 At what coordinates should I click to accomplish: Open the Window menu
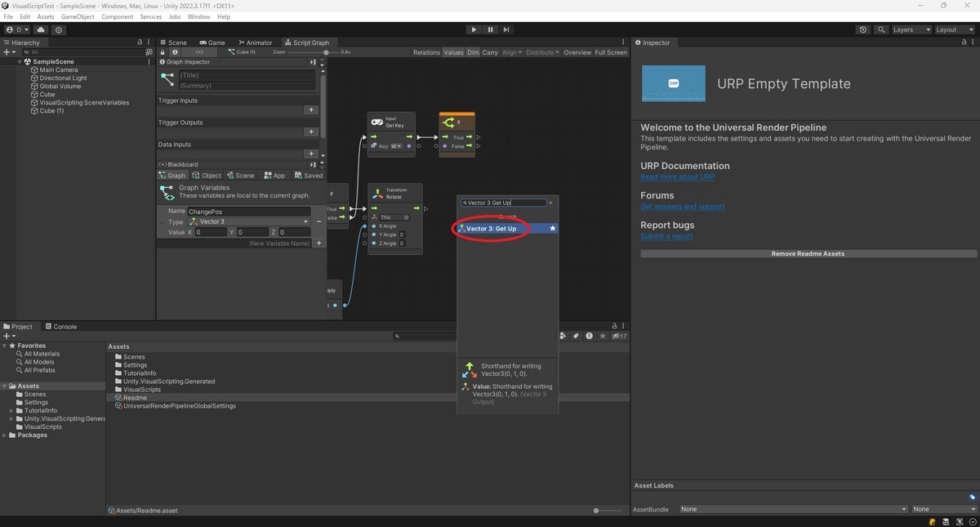coord(198,16)
